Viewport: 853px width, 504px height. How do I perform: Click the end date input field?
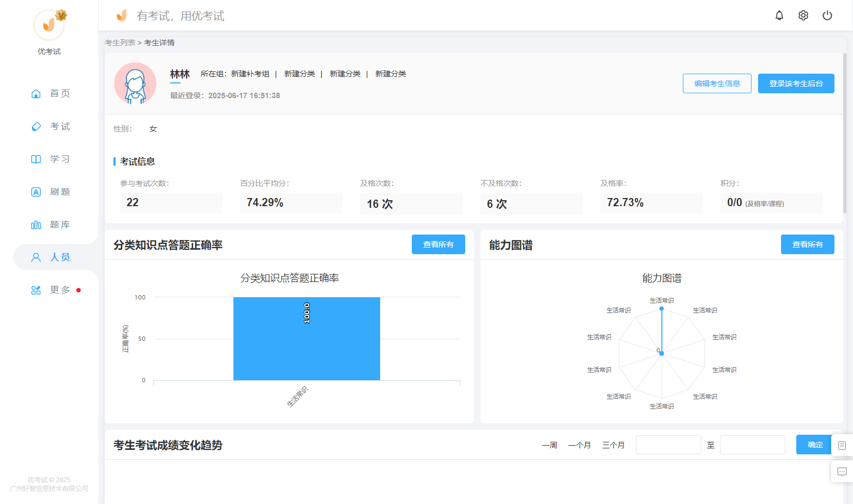pyautogui.click(x=753, y=445)
